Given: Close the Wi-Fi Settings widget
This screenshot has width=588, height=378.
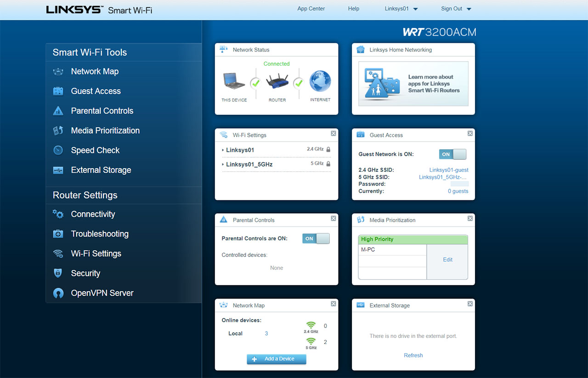Looking at the screenshot, I should pyautogui.click(x=334, y=133).
